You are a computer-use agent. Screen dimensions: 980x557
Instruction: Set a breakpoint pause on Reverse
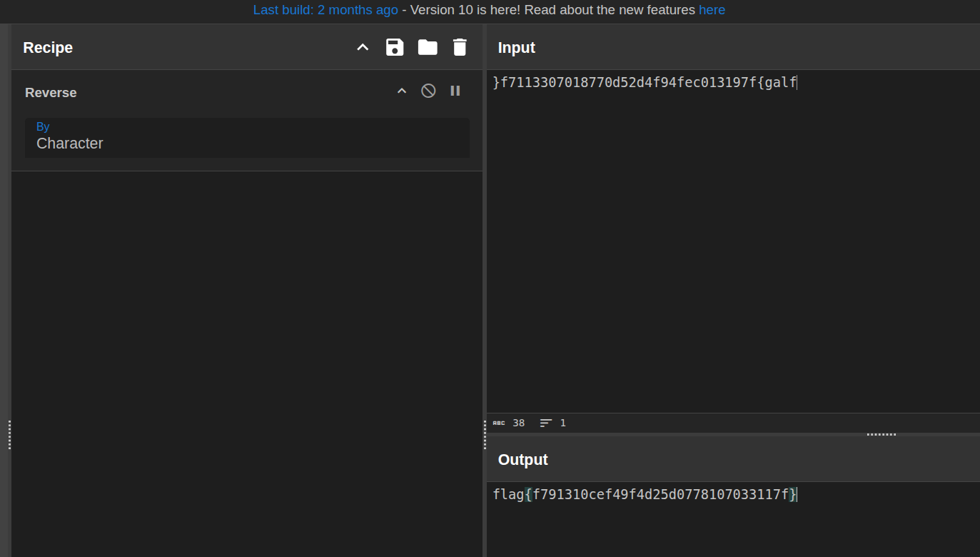click(x=455, y=91)
